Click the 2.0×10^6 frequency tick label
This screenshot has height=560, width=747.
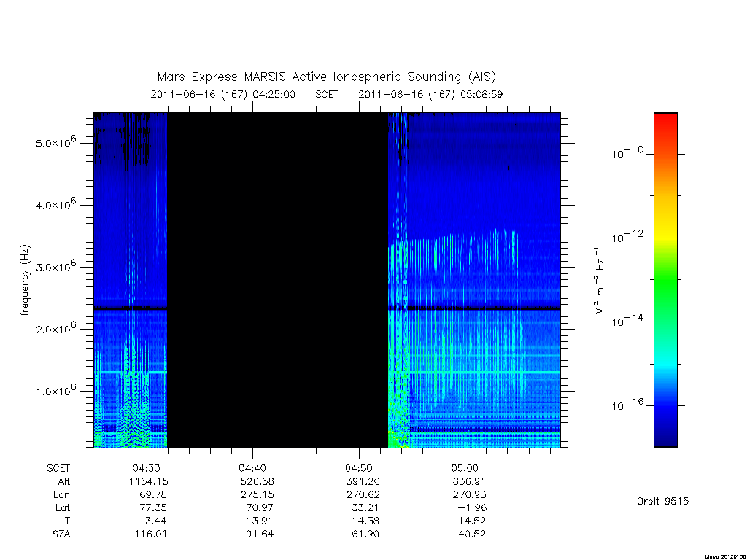tap(56, 328)
